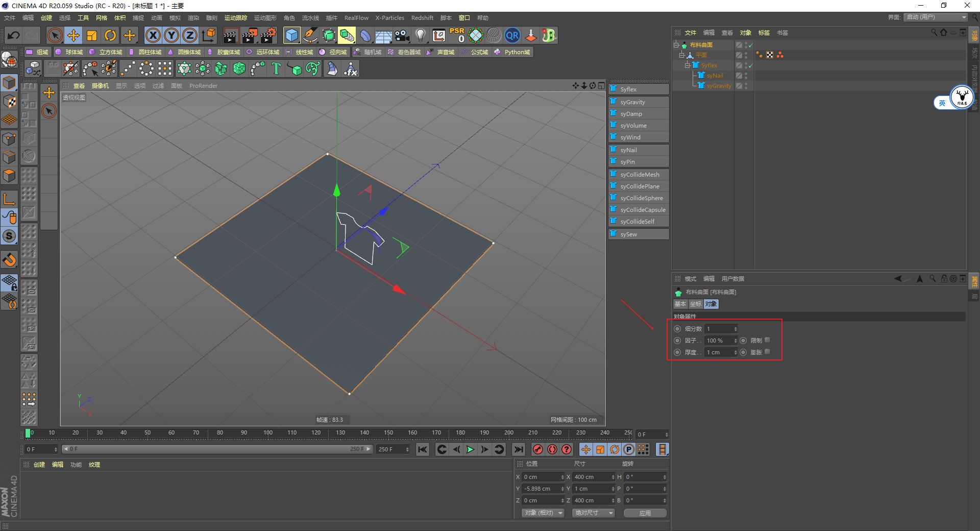Collapse the 布料曲面 tree node
980x531 pixels.
pos(676,45)
